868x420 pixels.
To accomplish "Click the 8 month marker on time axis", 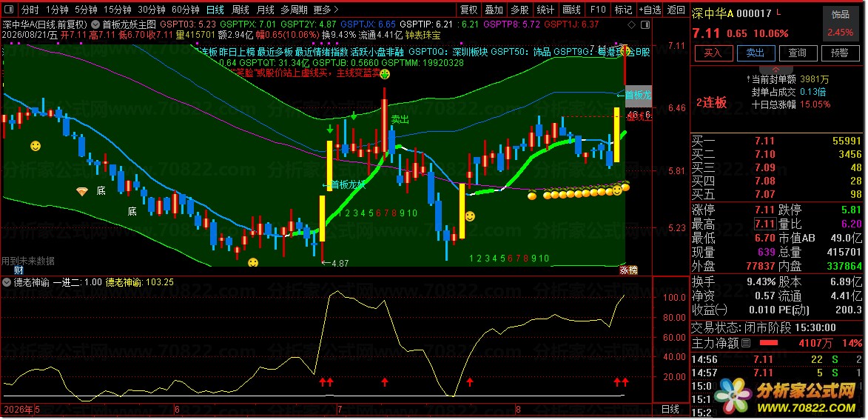I will point(518,410).
